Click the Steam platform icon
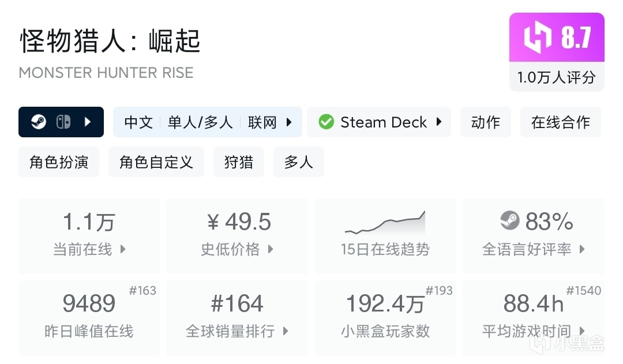Image resolution: width=623 pixels, height=364 pixels. 39,122
